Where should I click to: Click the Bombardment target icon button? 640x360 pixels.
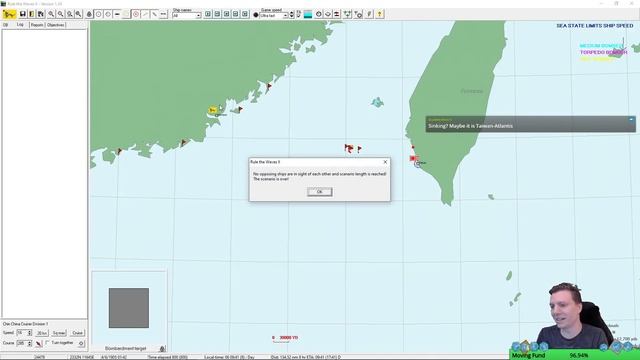click(x=162, y=348)
